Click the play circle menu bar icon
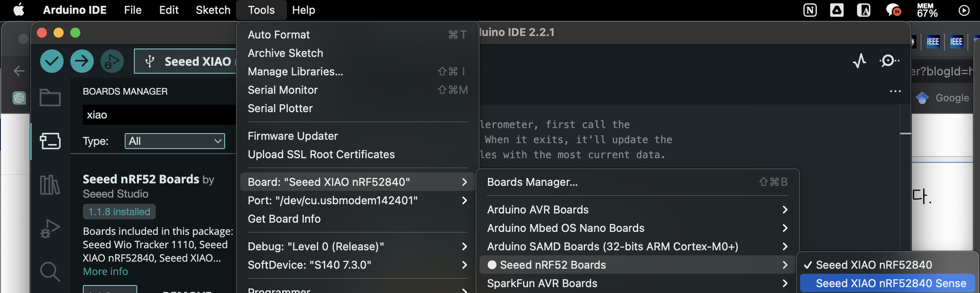This screenshot has width=980, height=293. point(964,10)
